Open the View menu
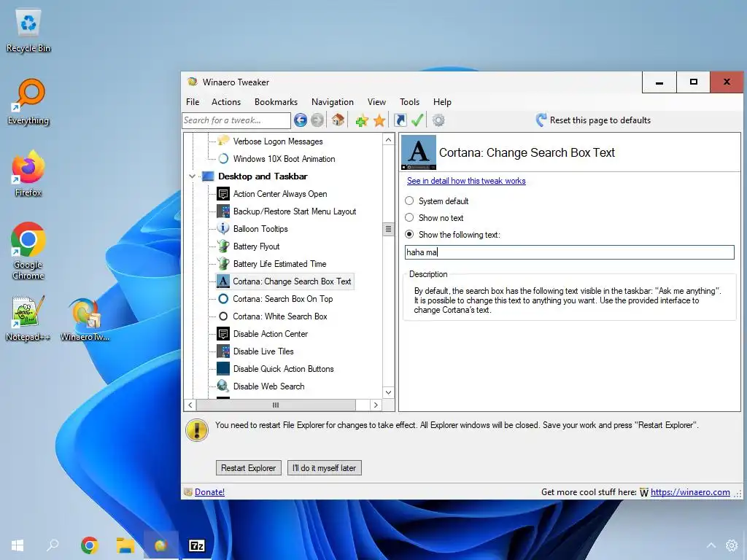747x560 pixels. click(376, 102)
